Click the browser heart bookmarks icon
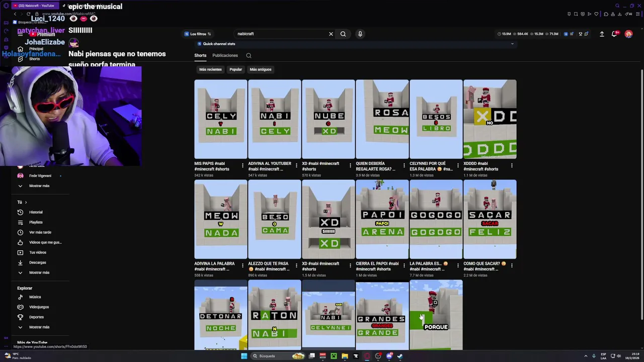644x362 pixels. coord(596,14)
